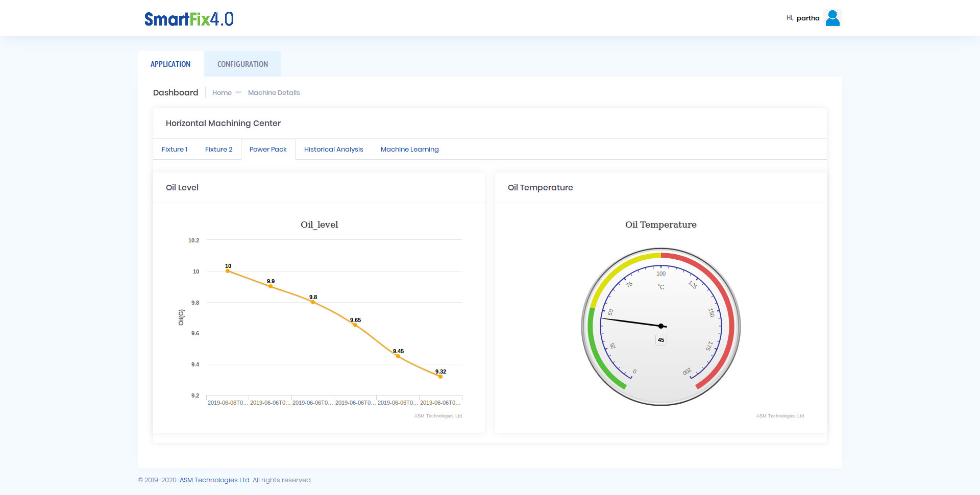Click ASM Technologies Ltd credit under gauge
Screen dimensions: 980x495
pos(780,416)
